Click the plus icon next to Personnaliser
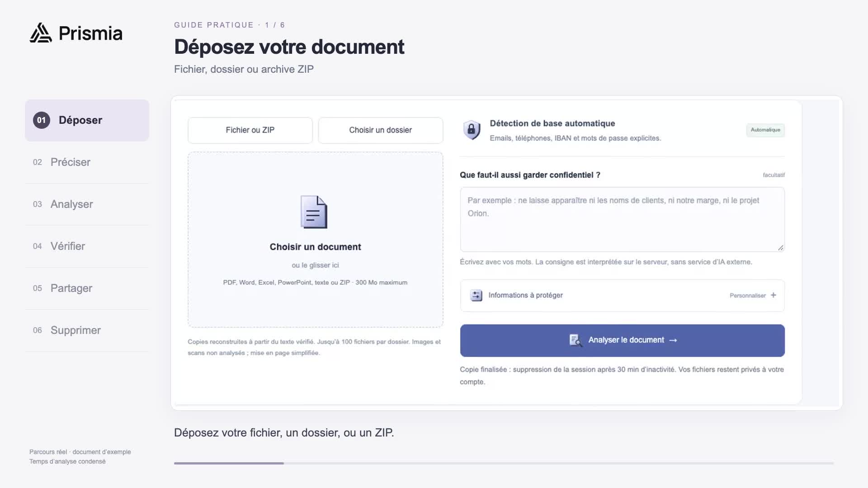Image resolution: width=868 pixels, height=488 pixels. click(x=774, y=295)
